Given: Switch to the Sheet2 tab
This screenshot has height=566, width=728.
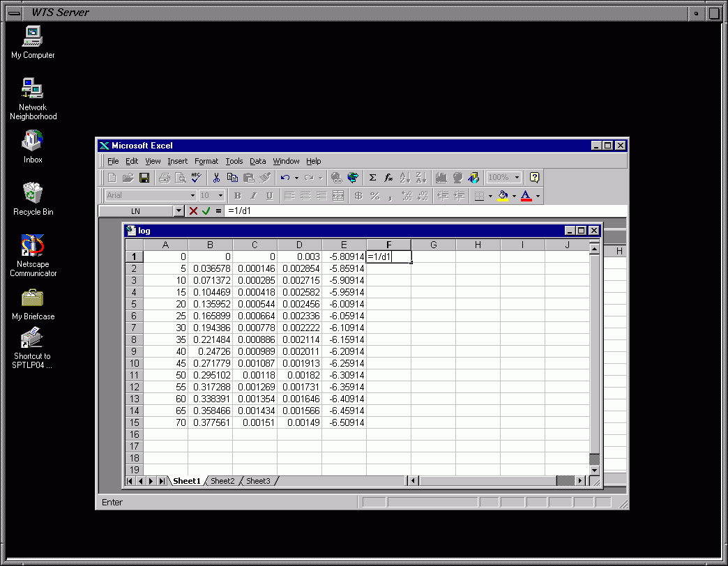Looking at the screenshot, I should pos(223,481).
